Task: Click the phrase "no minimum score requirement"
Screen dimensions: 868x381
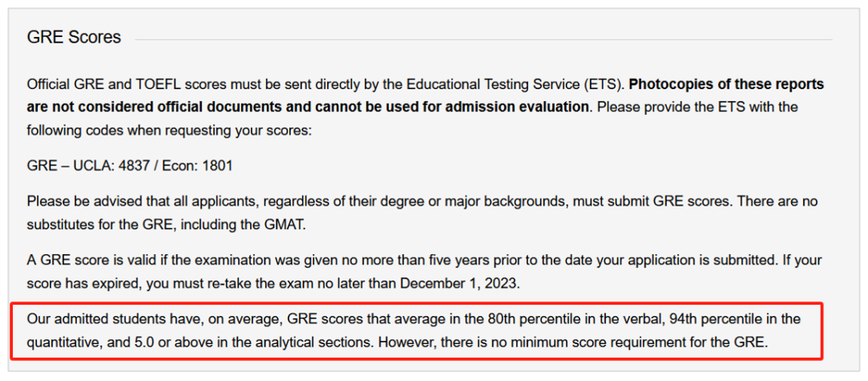Action: 558,342
